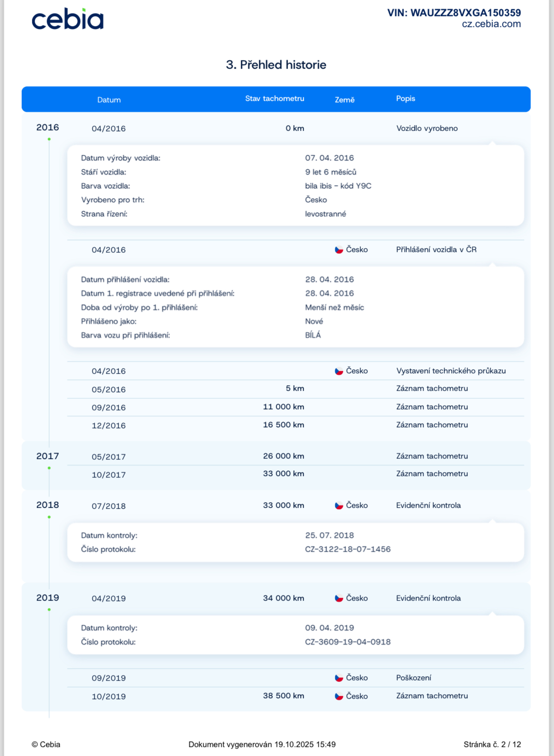Click the green timeline dot under 2017
The image size is (554, 756).
(49, 468)
